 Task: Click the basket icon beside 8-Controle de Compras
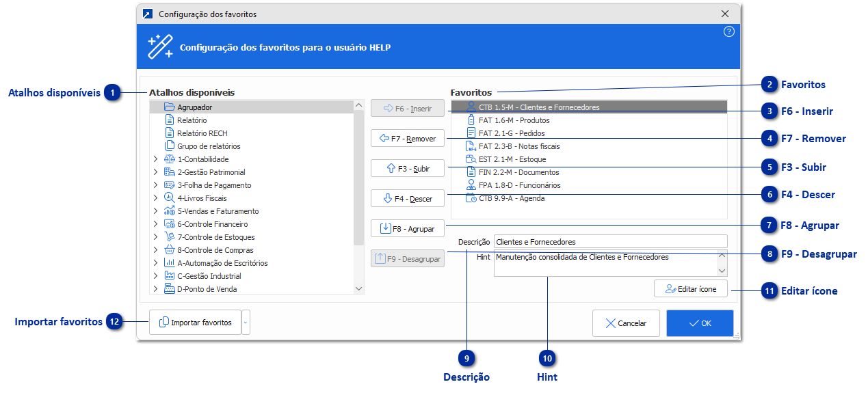(171, 249)
